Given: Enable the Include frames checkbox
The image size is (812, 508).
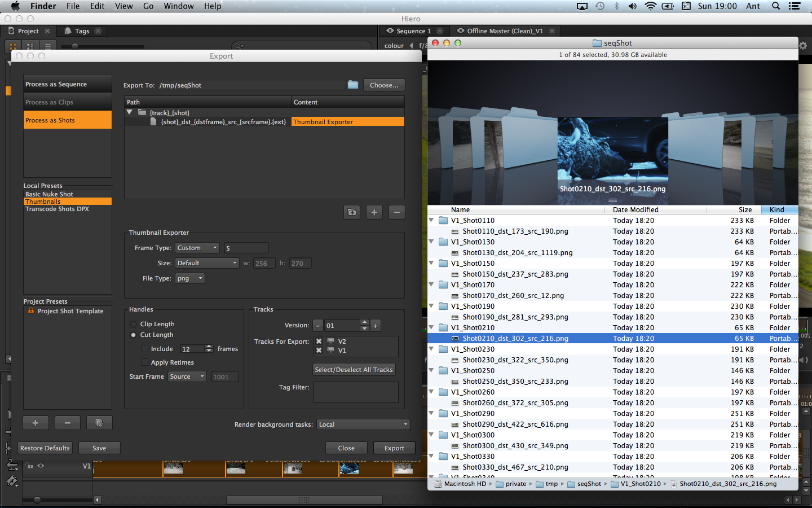Looking at the screenshot, I should tap(145, 349).
